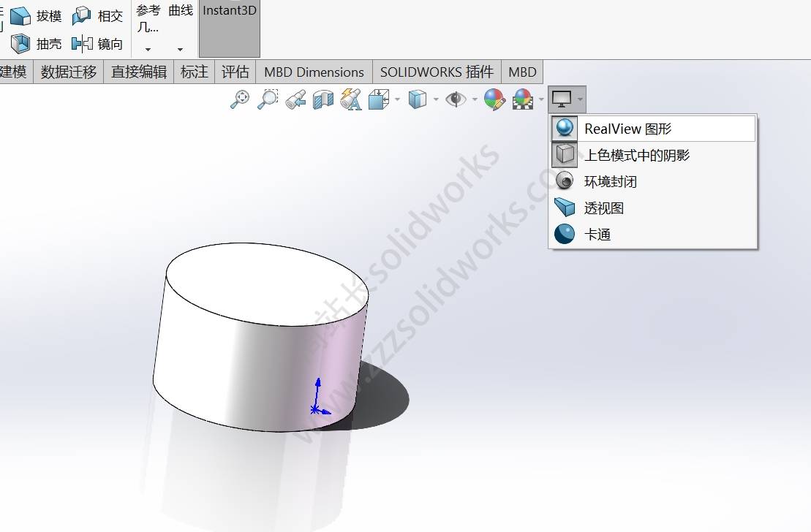Toggle 上色模式中的阴影 shadows option
This screenshot has height=532, width=811.
636,155
